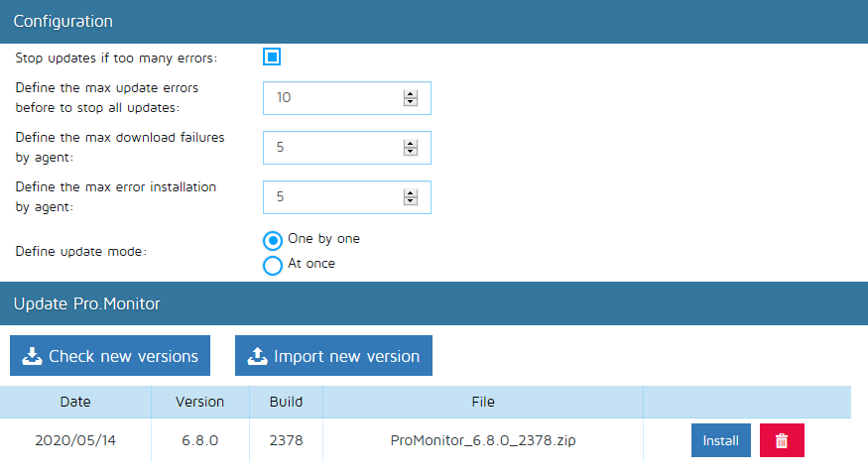Screen dimensions: 868x475
Task: Focus the max download failures input field
Action: (x=332, y=148)
